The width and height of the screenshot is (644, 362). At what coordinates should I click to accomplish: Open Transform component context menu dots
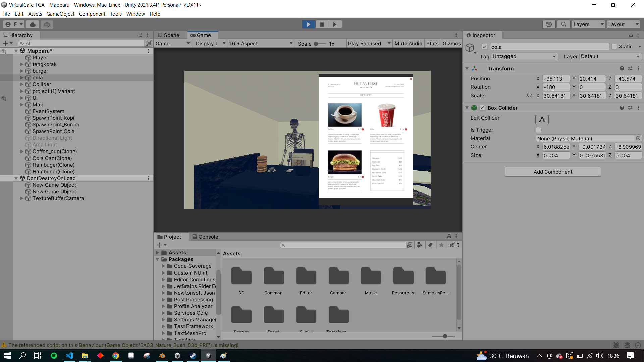[x=639, y=68]
